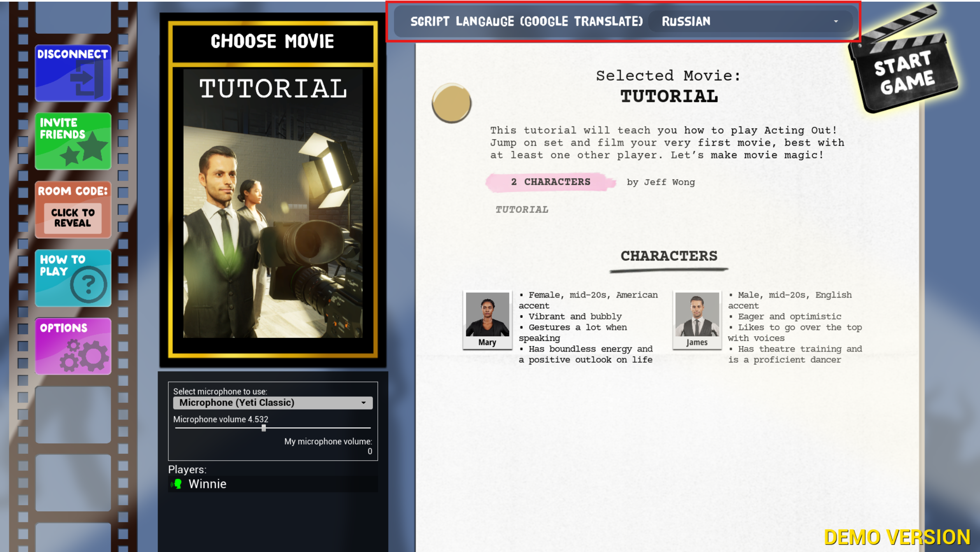Image resolution: width=980 pixels, height=552 pixels.
Task: Select James's character portrait
Action: [x=697, y=320]
